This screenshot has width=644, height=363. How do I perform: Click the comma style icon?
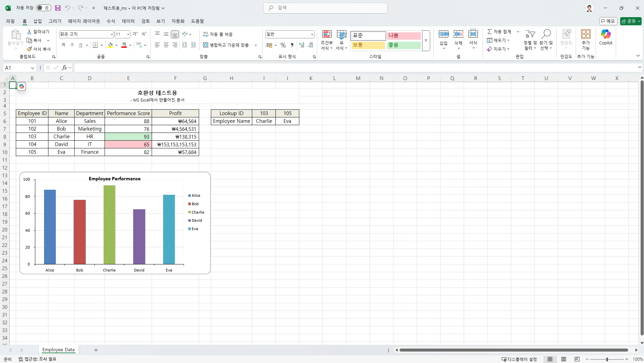click(291, 45)
